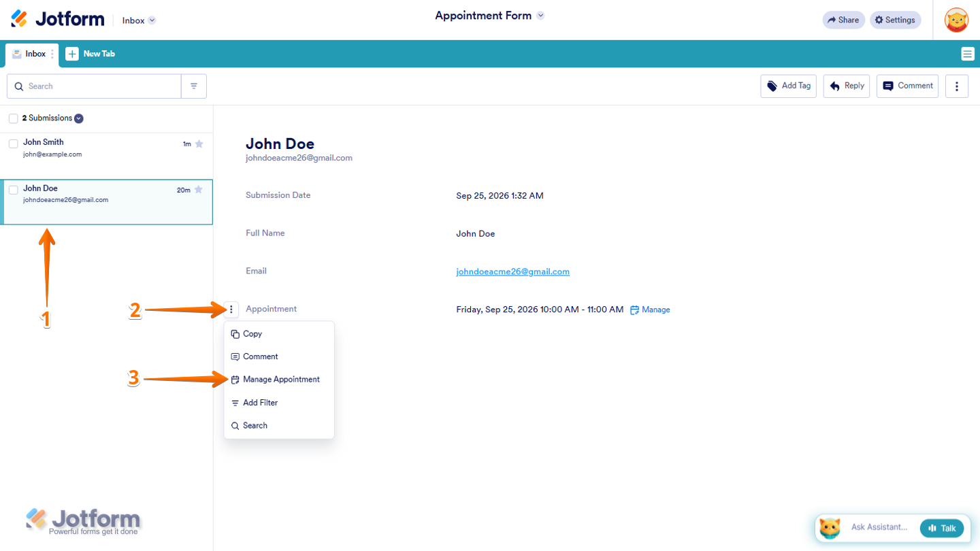Check the select-all Submissions checkbox
Image resolution: width=980 pixels, height=551 pixels.
click(x=13, y=119)
